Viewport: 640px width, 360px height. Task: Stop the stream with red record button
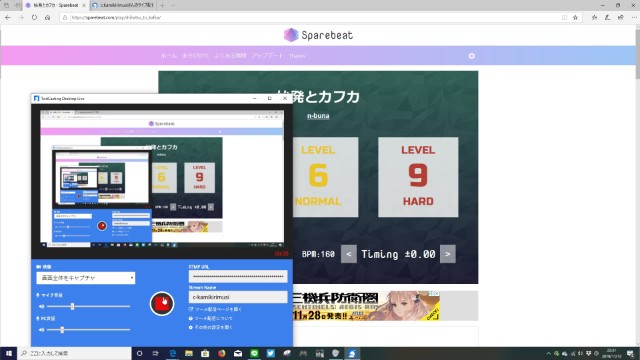coord(162,304)
